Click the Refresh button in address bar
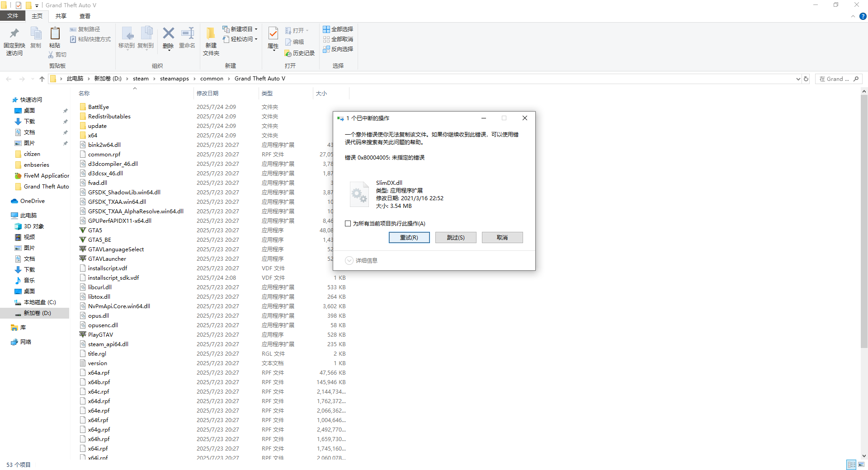This screenshot has width=868, height=470. 806,79
